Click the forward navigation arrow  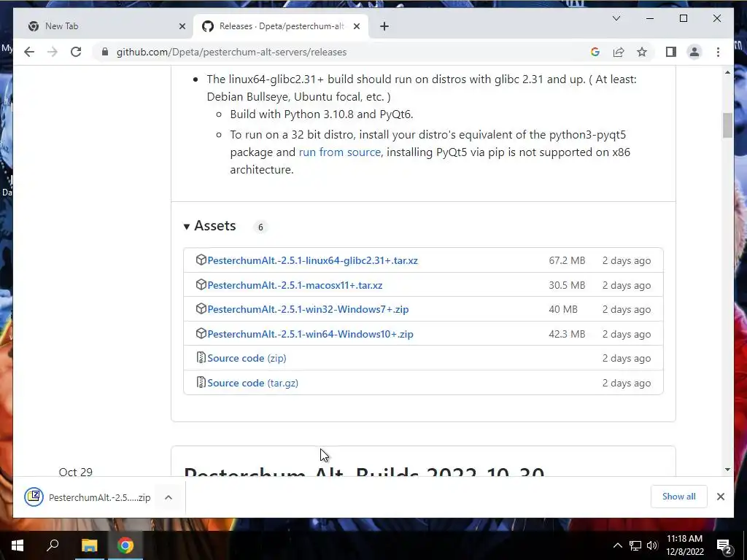(53, 52)
